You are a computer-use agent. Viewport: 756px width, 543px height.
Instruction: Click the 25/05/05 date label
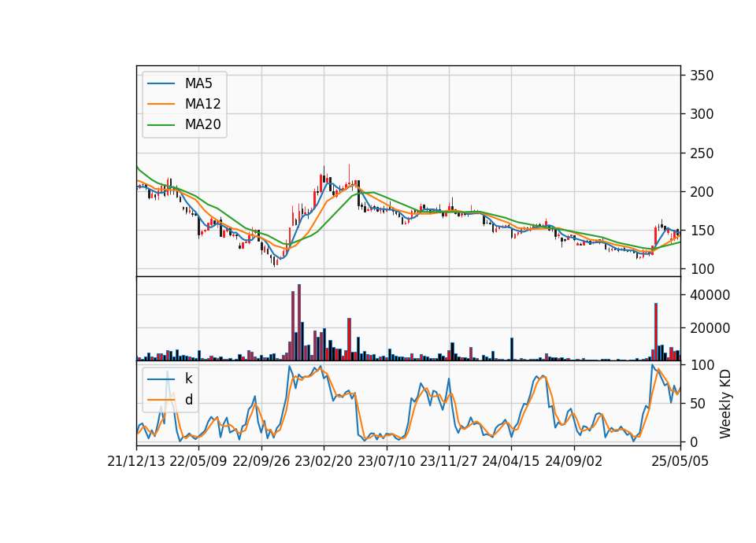click(680, 461)
